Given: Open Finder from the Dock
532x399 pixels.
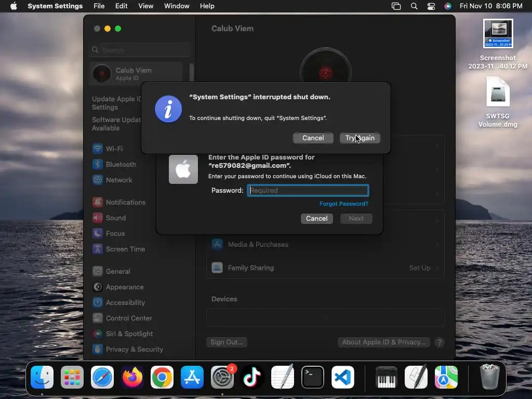Looking at the screenshot, I should 42,377.
